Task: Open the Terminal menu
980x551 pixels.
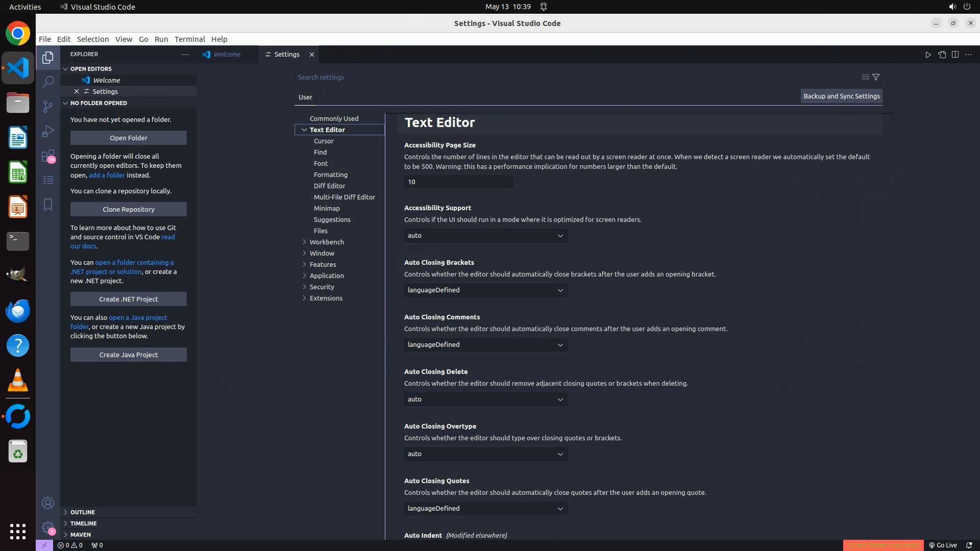Action: 189,39
